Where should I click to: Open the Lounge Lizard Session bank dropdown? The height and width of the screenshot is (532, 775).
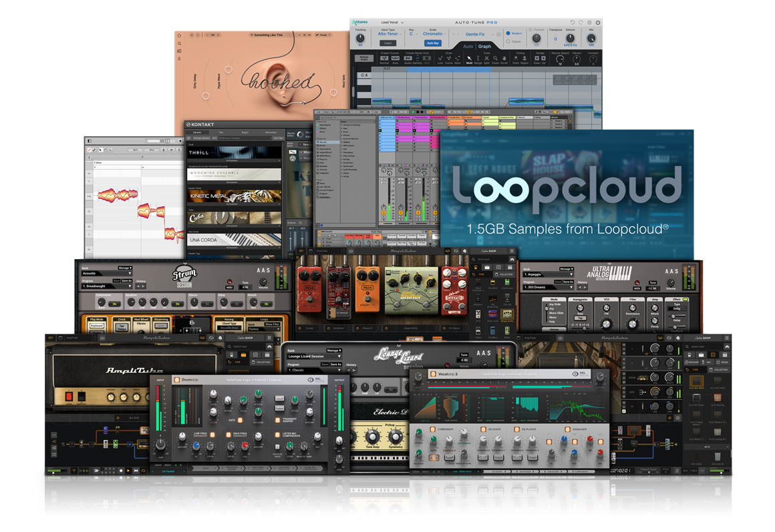coord(315,355)
